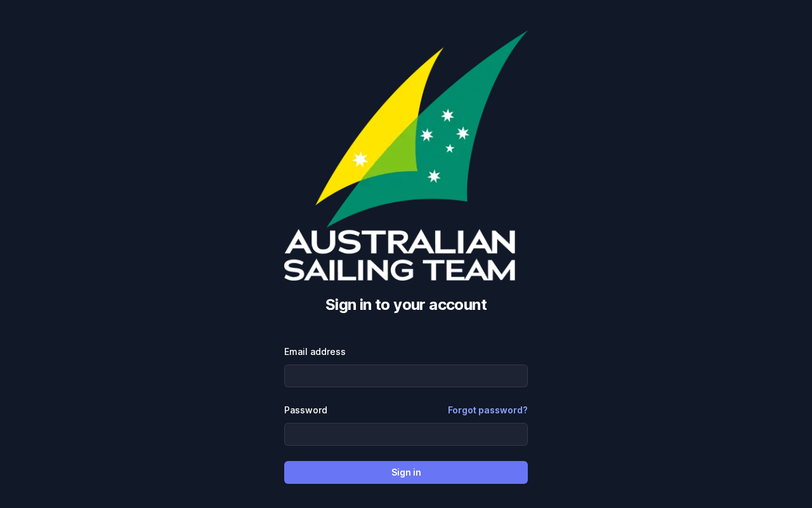Click the bottom star of the Southern Cross
Screen dimensions: 812x508
coord(434,176)
